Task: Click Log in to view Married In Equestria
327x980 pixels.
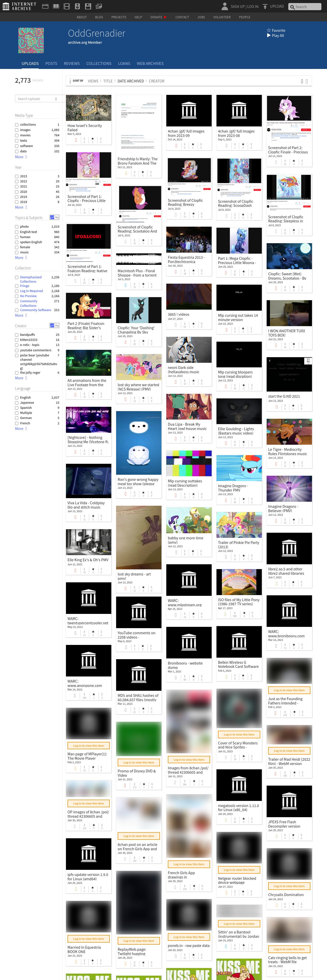Action: point(88,939)
